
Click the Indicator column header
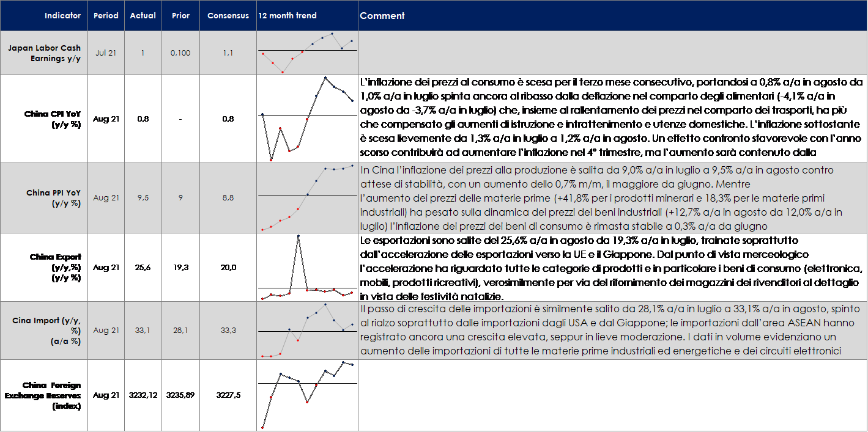tap(62, 15)
